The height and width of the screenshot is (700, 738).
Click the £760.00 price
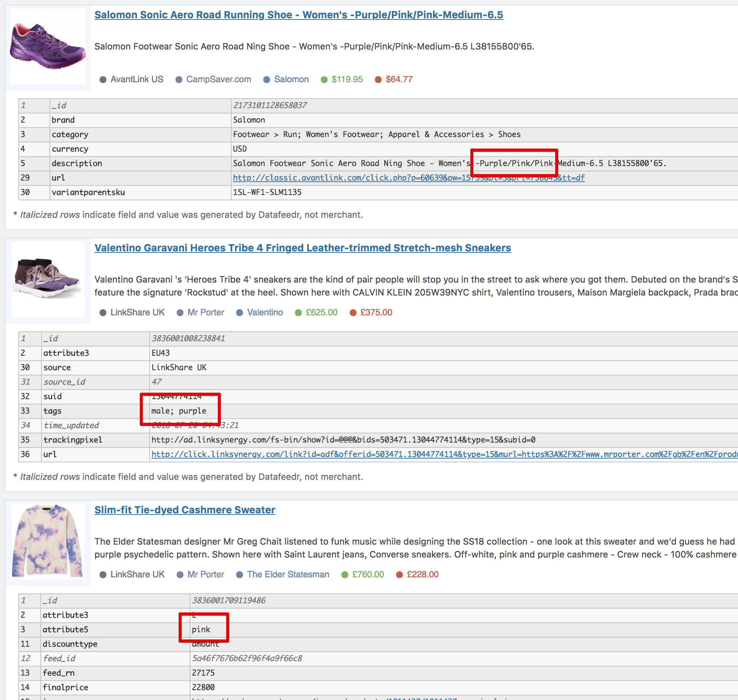click(x=368, y=574)
